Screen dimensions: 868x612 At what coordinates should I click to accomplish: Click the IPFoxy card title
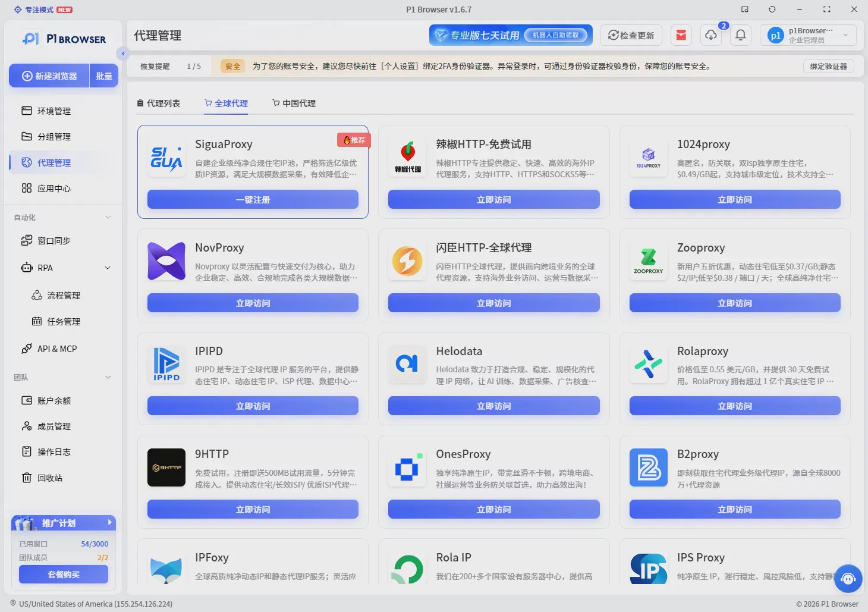pyautogui.click(x=212, y=558)
